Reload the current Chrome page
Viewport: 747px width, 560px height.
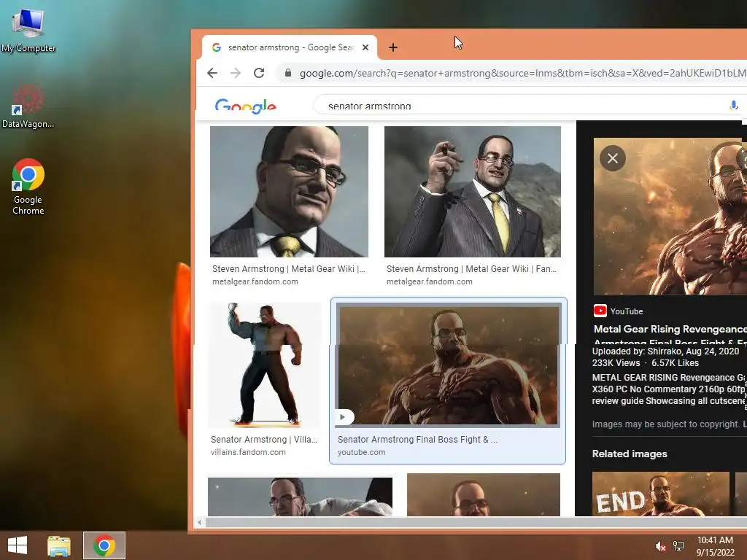[259, 73]
